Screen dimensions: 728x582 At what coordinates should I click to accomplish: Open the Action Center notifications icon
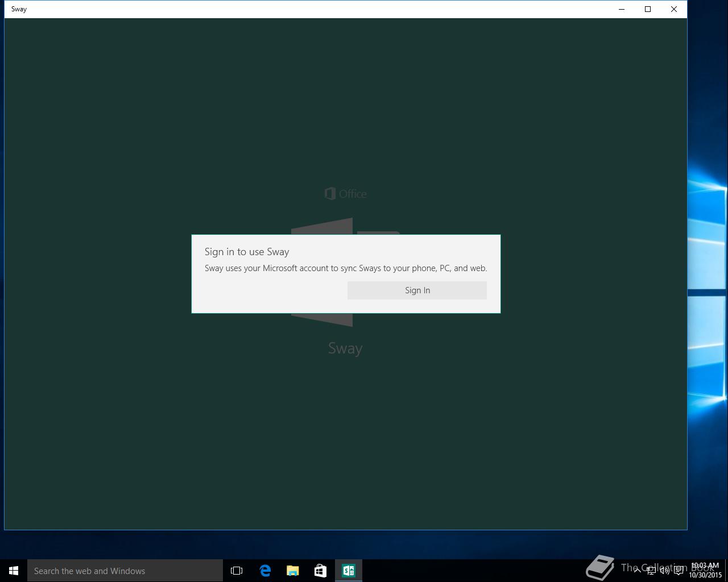click(x=679, y=571)
